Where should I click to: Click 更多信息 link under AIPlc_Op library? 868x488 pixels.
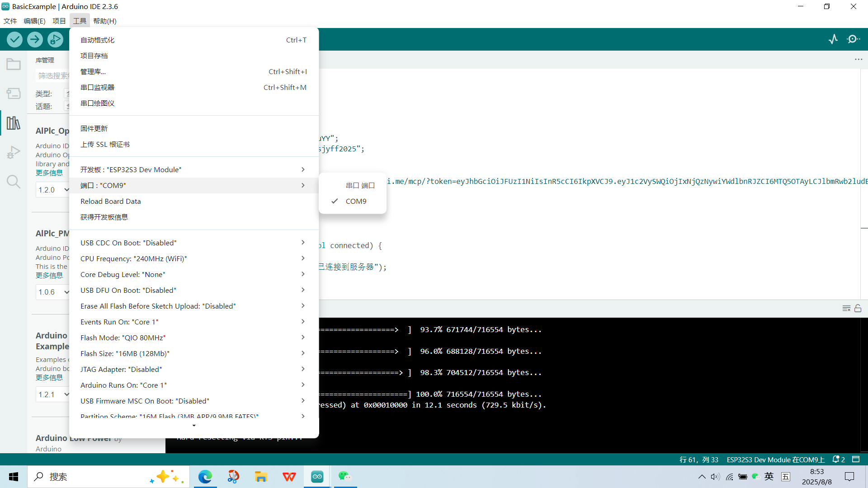click(x=49, y=173)
